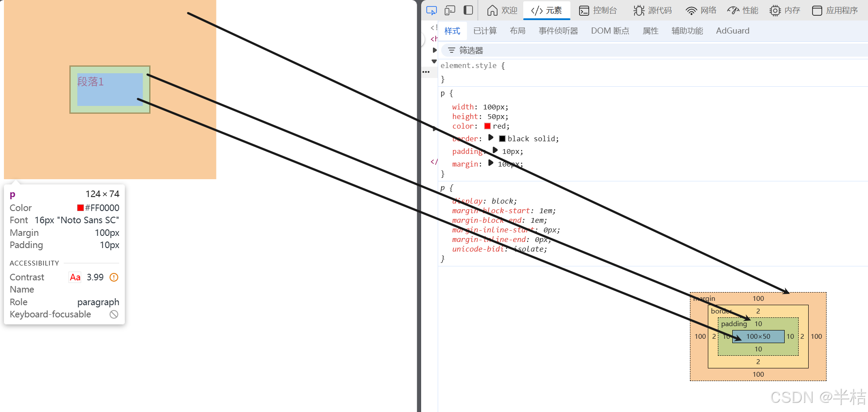Click the red color swatch of color property
868x412 pixels.
[x=487, y=126]
